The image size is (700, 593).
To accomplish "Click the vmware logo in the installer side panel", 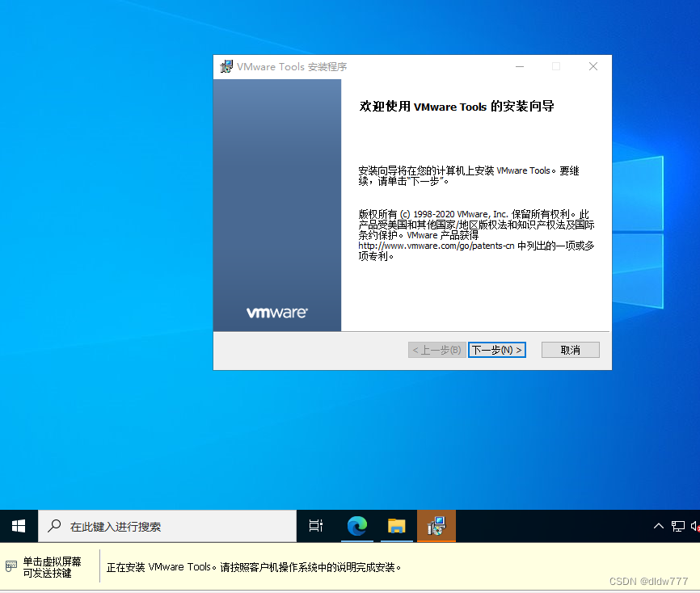I will point(276,313).
